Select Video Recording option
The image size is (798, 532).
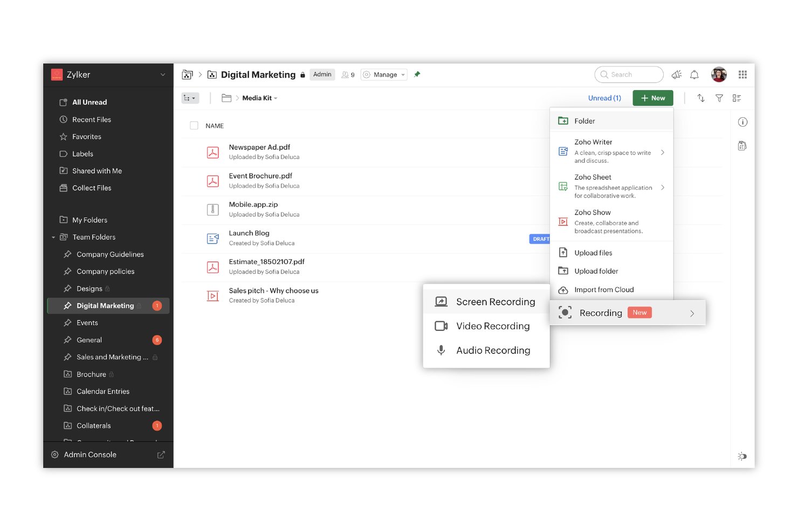[486, 326]
